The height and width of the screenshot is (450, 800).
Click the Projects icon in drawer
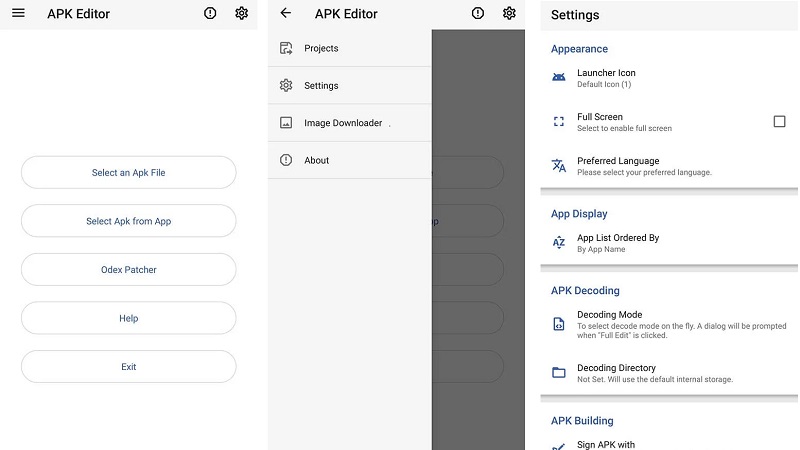click(x=286, y=48)
